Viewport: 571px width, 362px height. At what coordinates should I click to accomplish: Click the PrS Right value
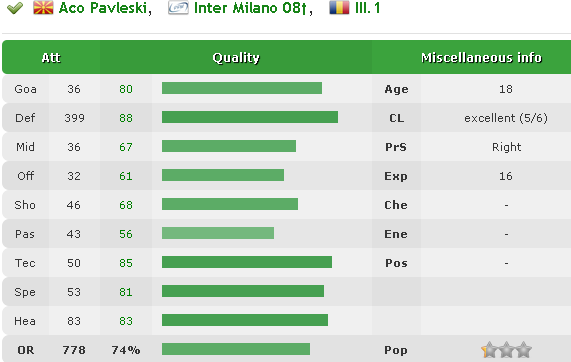tap(507, 147)
